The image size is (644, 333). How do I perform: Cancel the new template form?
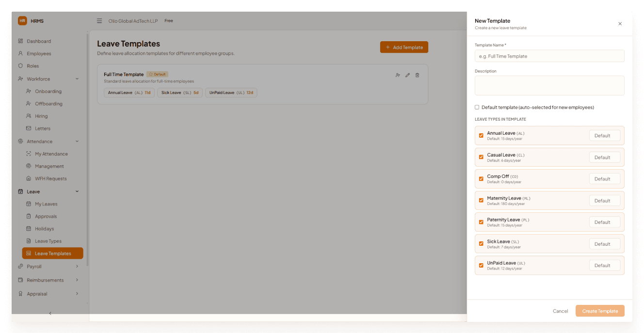coord(560,311)
